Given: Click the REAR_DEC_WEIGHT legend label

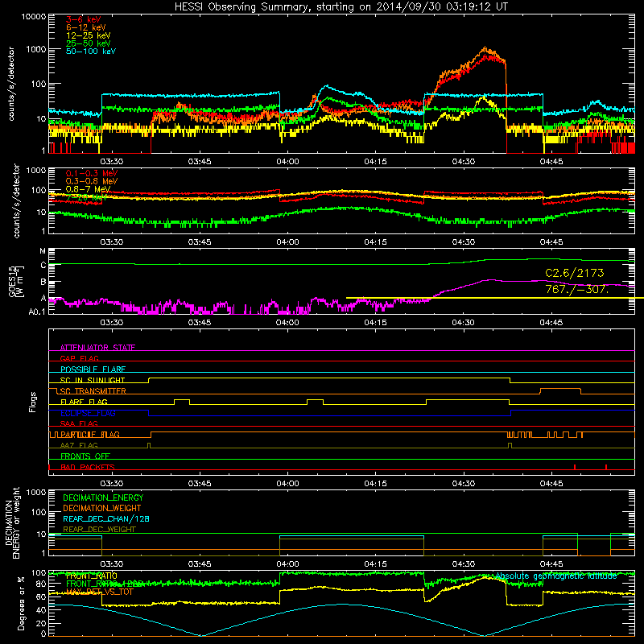Looking at the screenshot, I should pos(99,530).
